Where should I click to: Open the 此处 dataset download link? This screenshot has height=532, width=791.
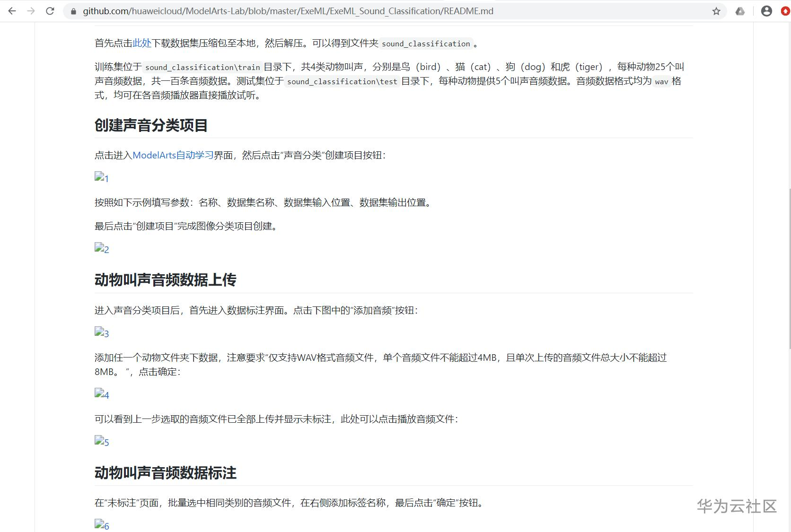[x=142, y=43]
